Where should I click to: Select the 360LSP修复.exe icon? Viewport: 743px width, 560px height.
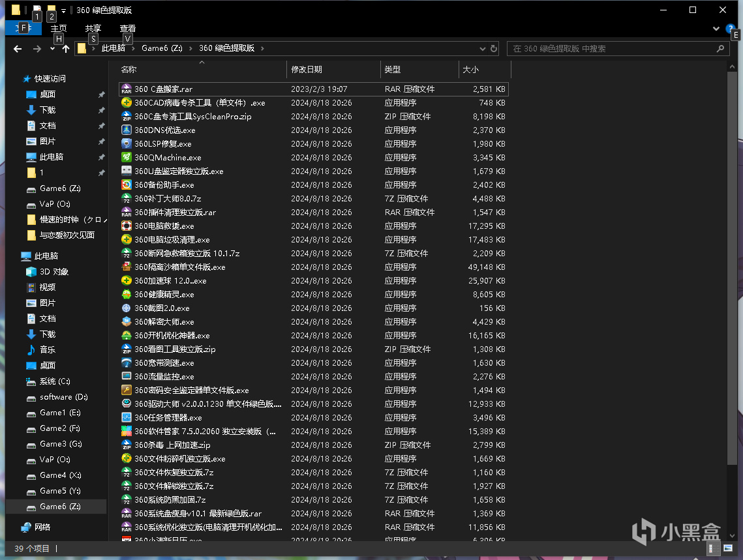pyautogui.click(x=126, y=144)
